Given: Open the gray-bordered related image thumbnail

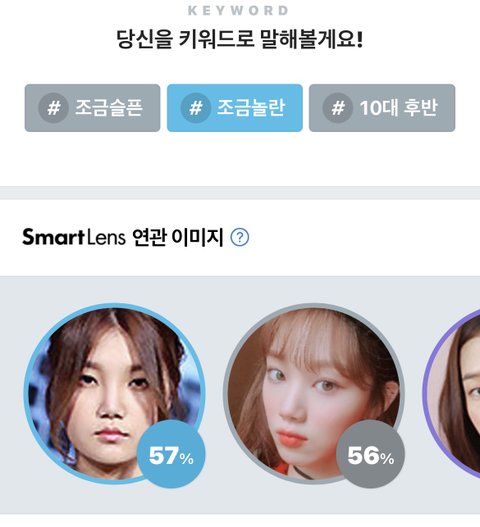Looking at the screenshot, I should pos(314,393).
